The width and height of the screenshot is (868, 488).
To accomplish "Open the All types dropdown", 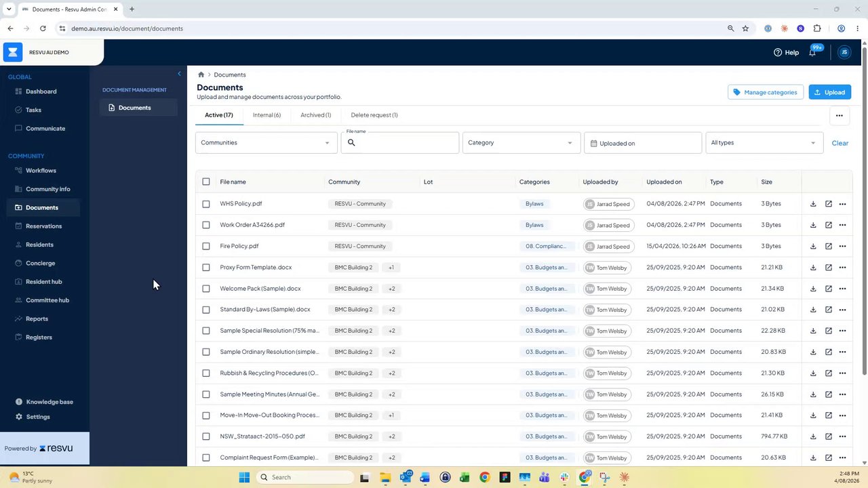I will pos(764,143).
